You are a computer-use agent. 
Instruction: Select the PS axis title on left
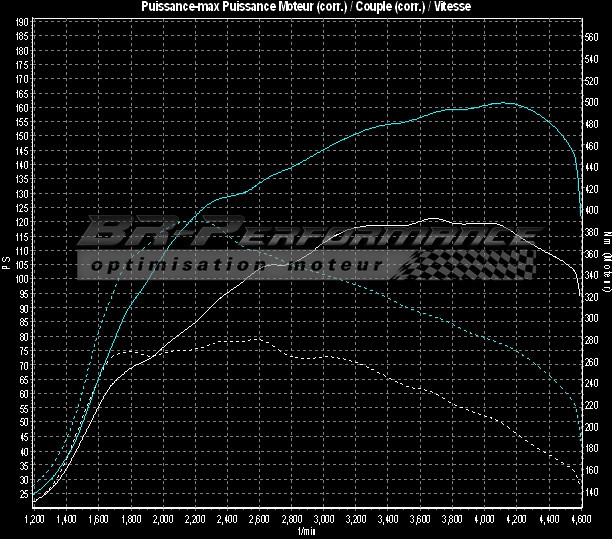pos(6,264)
